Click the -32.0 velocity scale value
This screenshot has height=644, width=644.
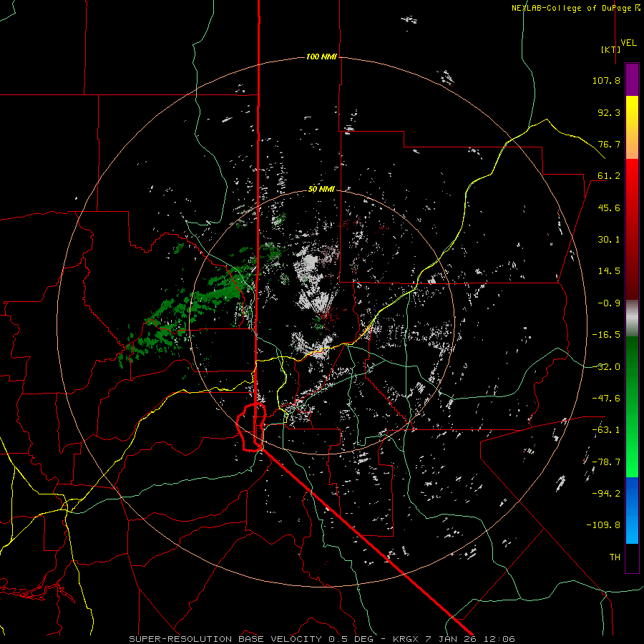click(606, 367)
